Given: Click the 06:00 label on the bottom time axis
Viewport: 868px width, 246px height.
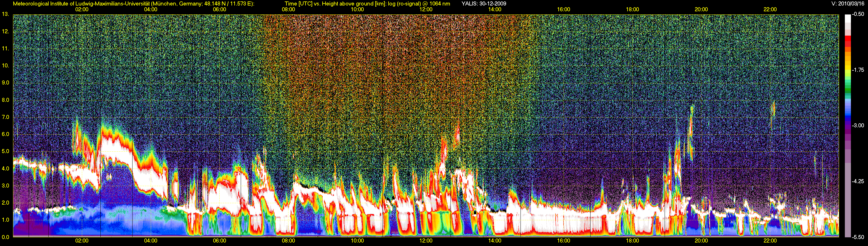Looking at the screenshot, I should pos(219,241).
